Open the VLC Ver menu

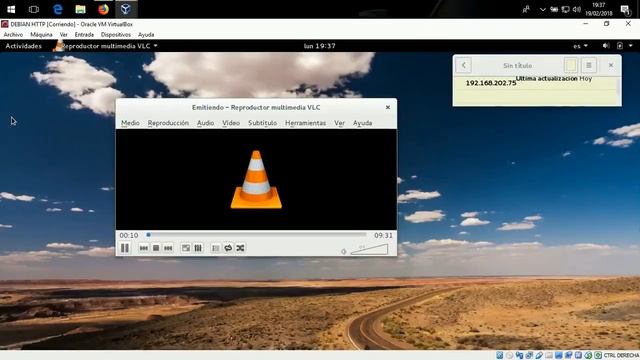click(x=340, y=123)
